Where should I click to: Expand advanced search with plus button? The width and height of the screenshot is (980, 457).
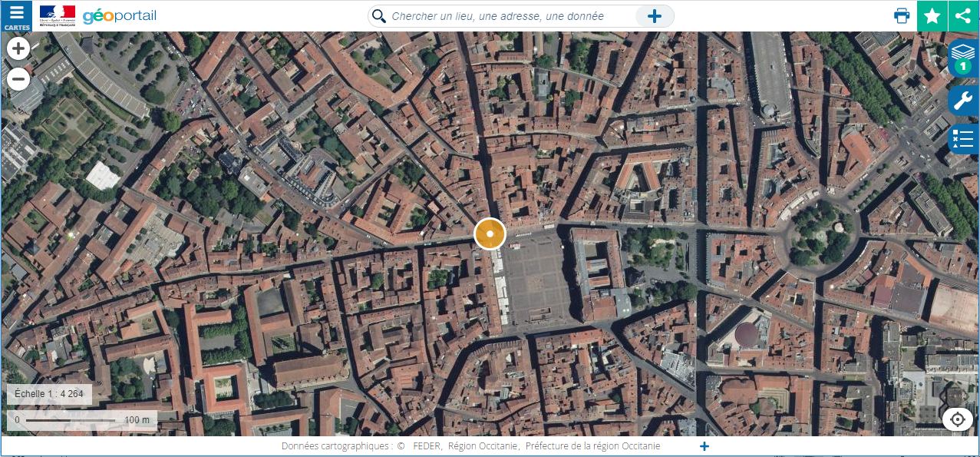pyautogui.click(x=654, y=16)
